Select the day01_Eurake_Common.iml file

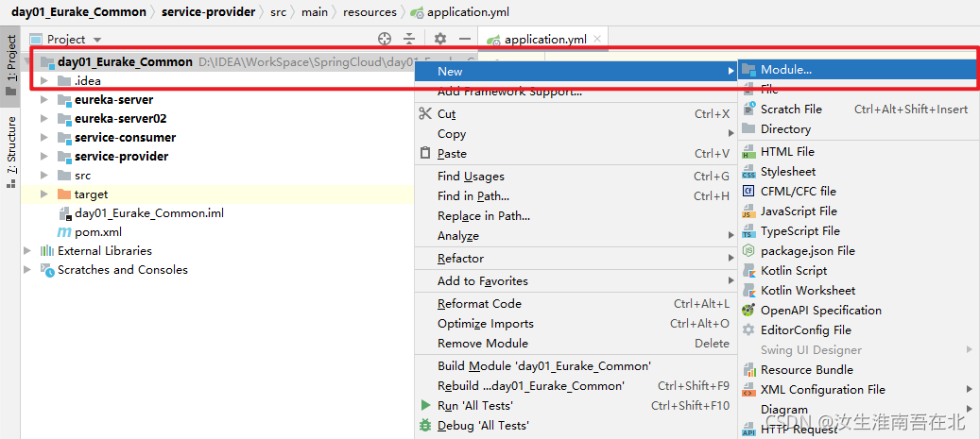(x=148, y=213)
